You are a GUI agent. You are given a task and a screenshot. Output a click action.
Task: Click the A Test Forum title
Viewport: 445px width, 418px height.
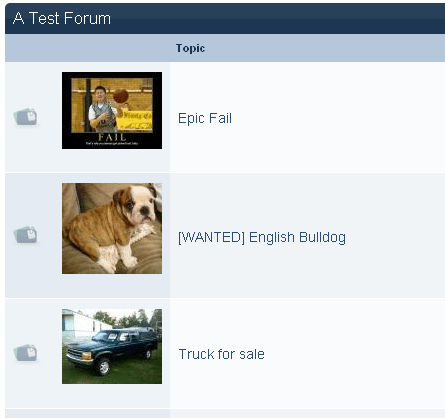[62, 18]
